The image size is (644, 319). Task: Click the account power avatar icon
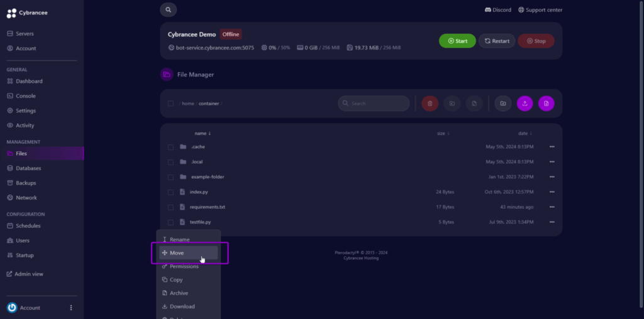click(12, 308)
